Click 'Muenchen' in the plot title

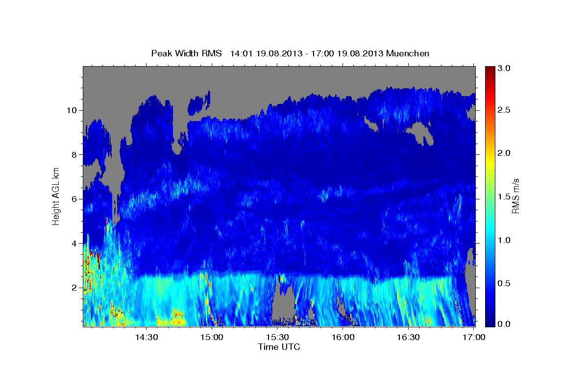tap(408, 53)
